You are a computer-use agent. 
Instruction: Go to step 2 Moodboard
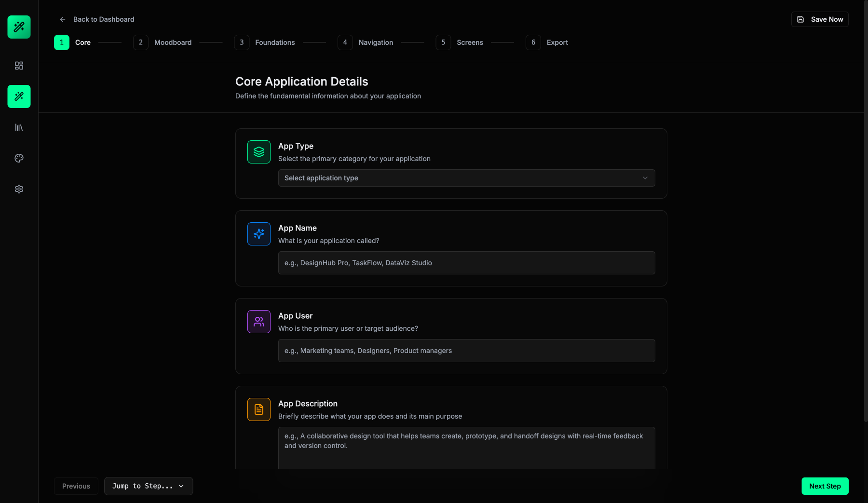pos(163,42)
